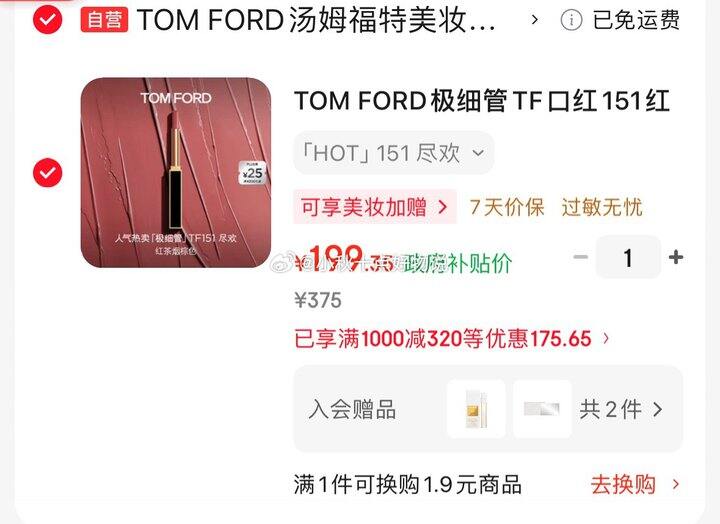Expand the 已享满1000减320 discount details
The width and height of the screenshot is (720, 524).
tap(452, 339)
